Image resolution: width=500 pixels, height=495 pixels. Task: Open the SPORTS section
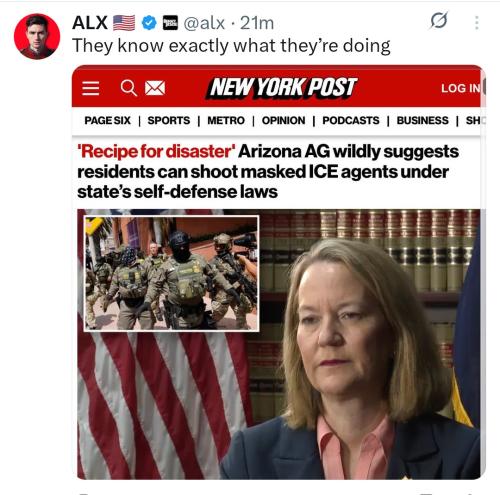pyautogui.click(x=169, y=120)
